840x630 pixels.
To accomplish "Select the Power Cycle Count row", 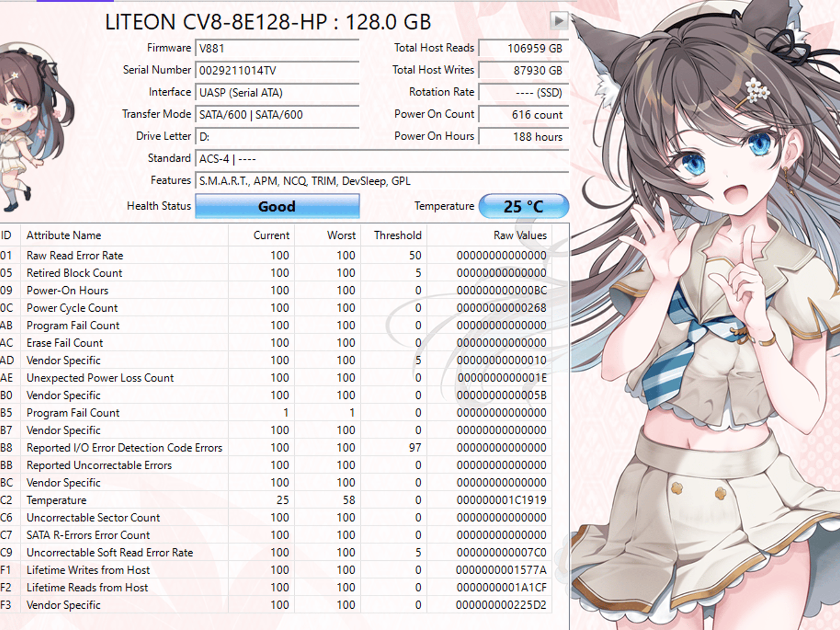I will 276,308.
